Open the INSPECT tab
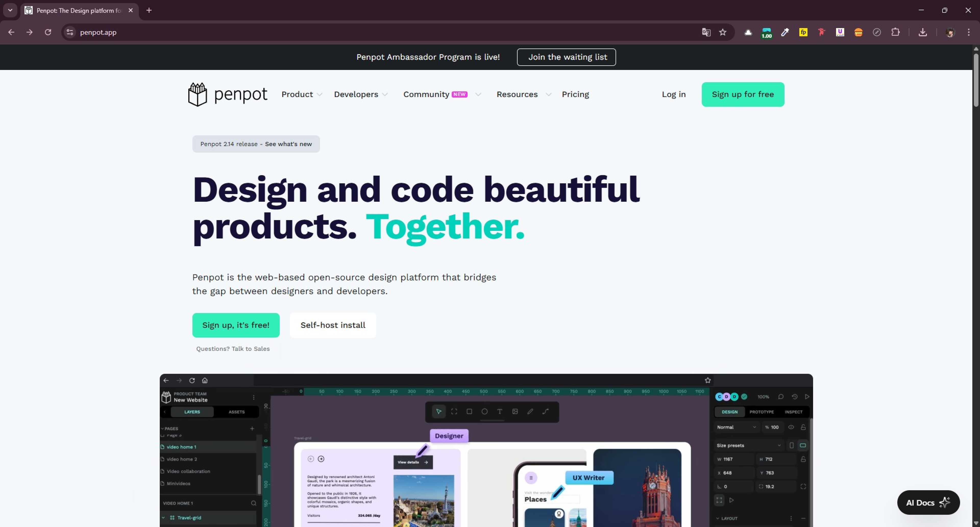 794,412
